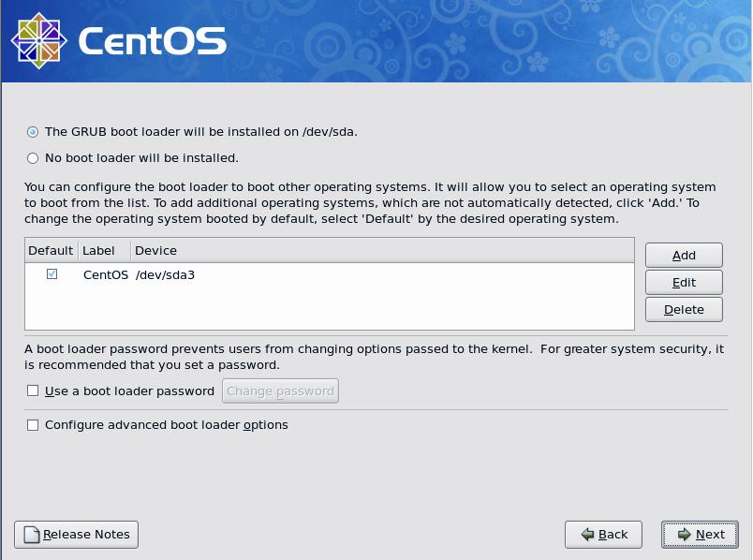Click the forward arrow icon on Next button
The image size is (753, 560).
(x=683, y=535)
